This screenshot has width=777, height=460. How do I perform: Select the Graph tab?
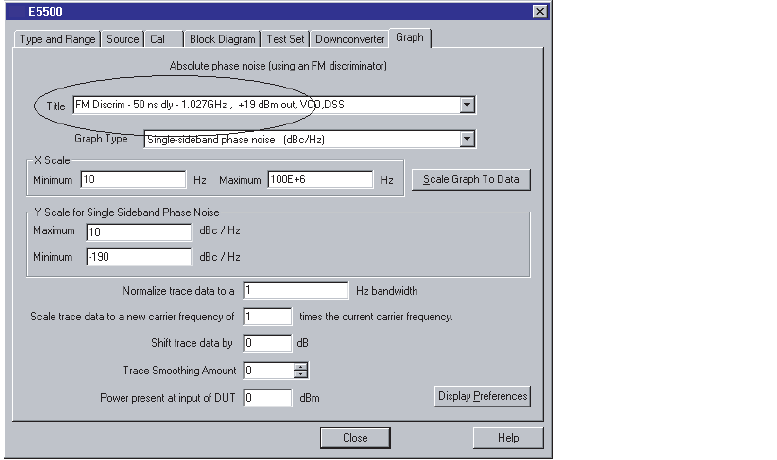[x=410, y=38]
